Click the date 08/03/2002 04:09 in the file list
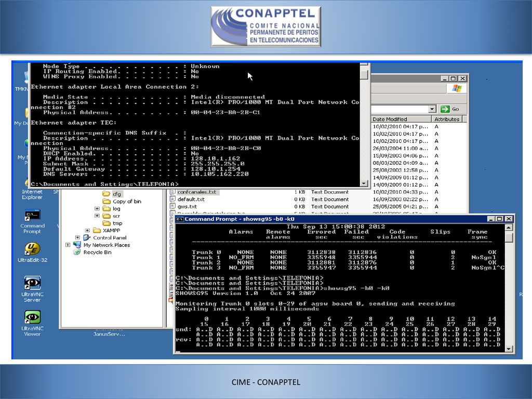 point(401,163)
